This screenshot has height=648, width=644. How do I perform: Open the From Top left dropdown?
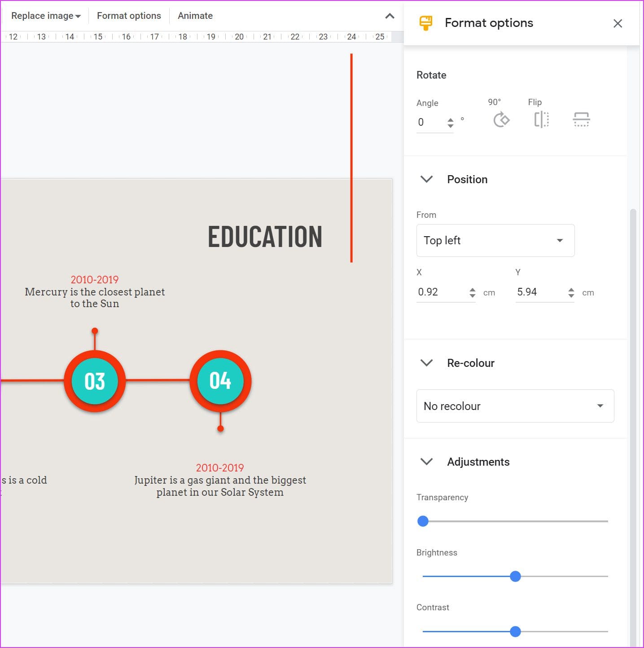pyautogui.click(x=495, y=240)
